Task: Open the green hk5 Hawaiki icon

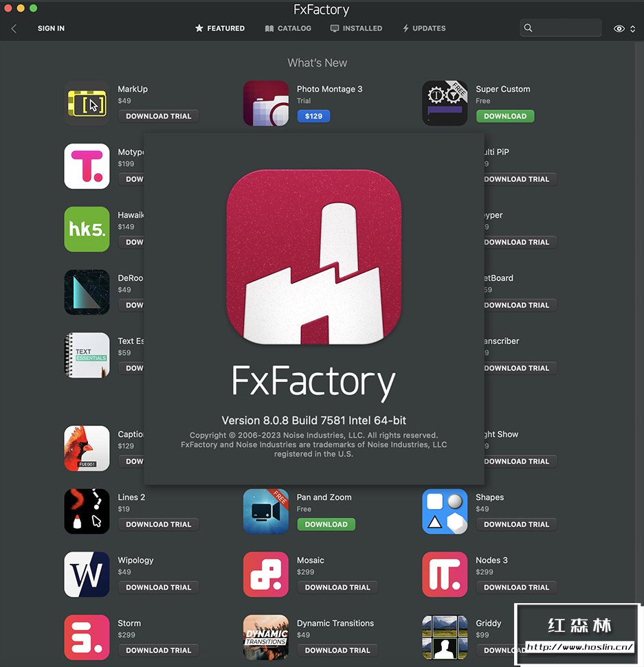Action: [x=87, y=229]
